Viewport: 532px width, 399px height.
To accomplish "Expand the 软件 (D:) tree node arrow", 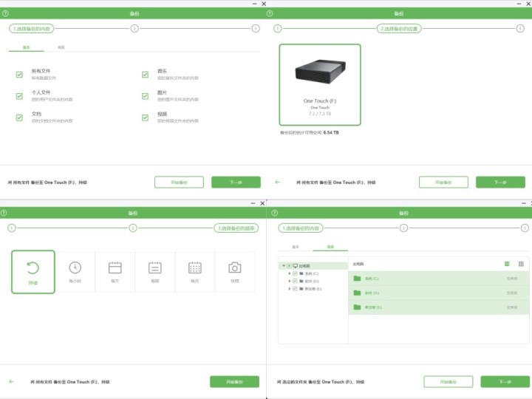I will 289,282.
